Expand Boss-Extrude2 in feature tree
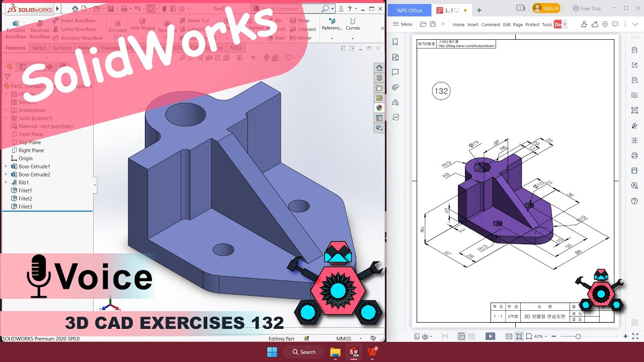This screenshot has height=362, width=644. [x=6, y=174]
